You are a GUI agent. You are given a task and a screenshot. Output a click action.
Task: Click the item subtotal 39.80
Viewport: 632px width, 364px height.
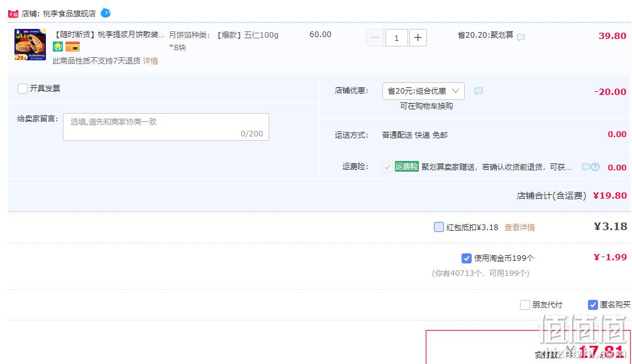point(613,36)
